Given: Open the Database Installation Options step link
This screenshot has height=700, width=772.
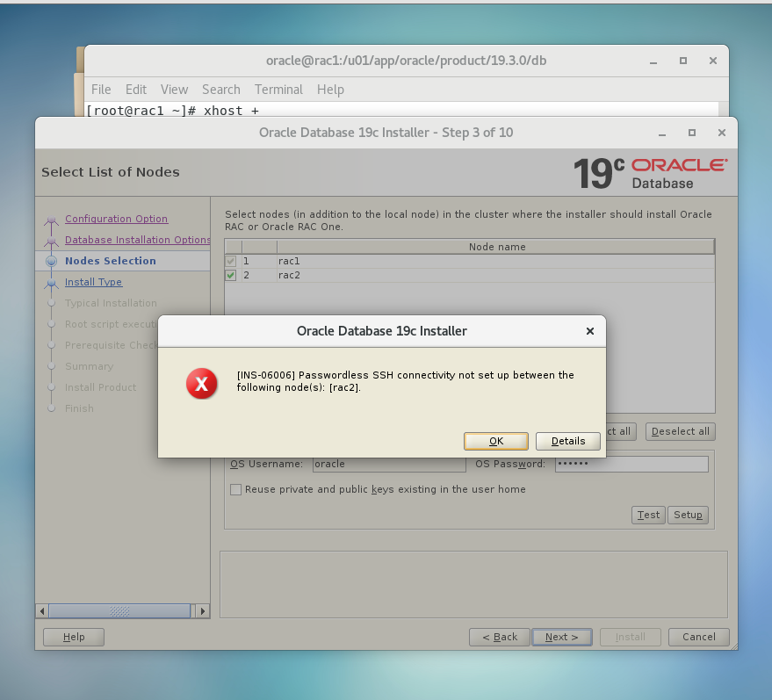Looking at the screenshot, I should (x=137, y=240).
